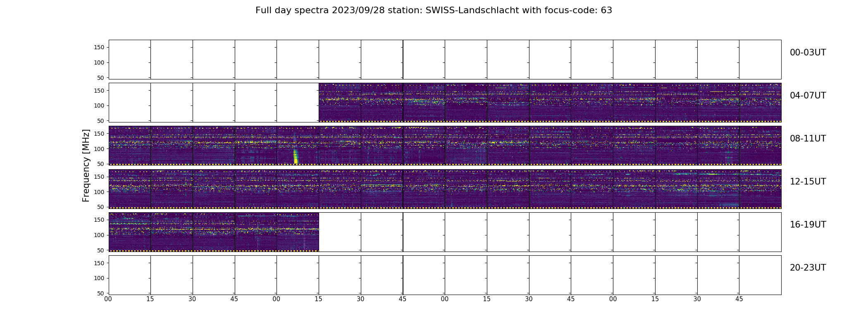The width and height of the screenshot is (868, 331).
Task: Select the 00-03UT row label
Action: coord(808,53)
